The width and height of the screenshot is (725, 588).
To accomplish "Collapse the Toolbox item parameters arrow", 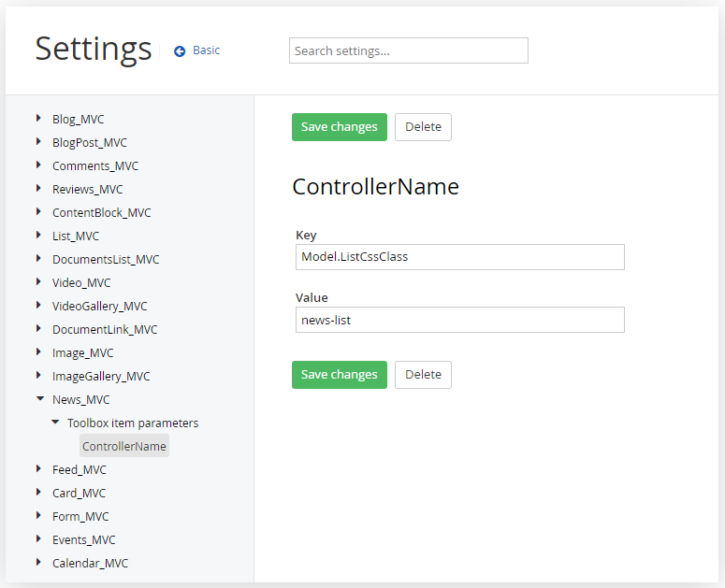I will [x=55, y=423].
